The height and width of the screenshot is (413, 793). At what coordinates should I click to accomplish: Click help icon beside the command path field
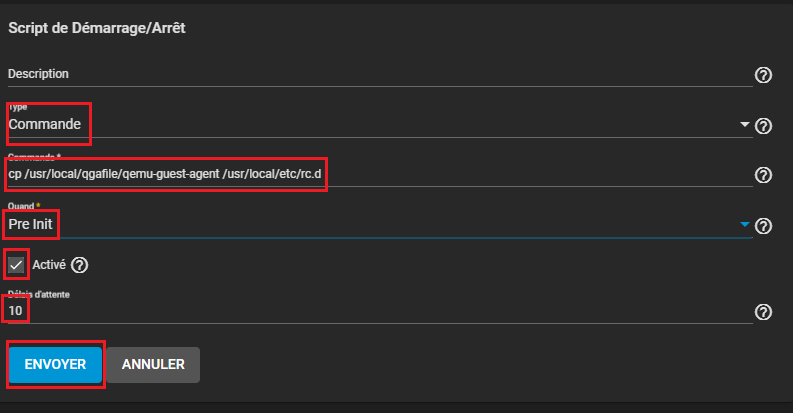(x=763, y=175)
